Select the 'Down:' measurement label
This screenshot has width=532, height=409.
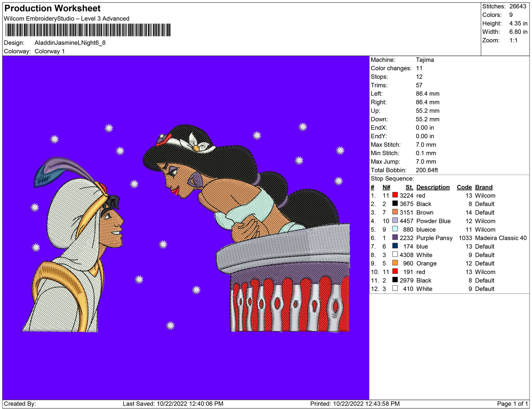[x=379, y=119]
